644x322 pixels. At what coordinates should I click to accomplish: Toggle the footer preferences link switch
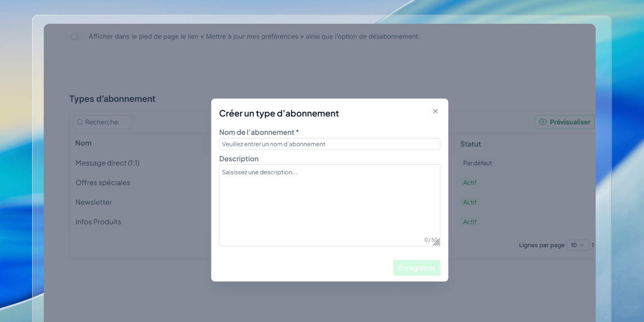click(75, 37)
